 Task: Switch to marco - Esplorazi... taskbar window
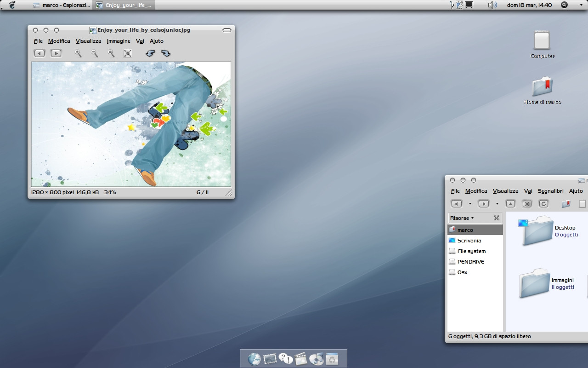pyautogui.click(x=62, y=5)
